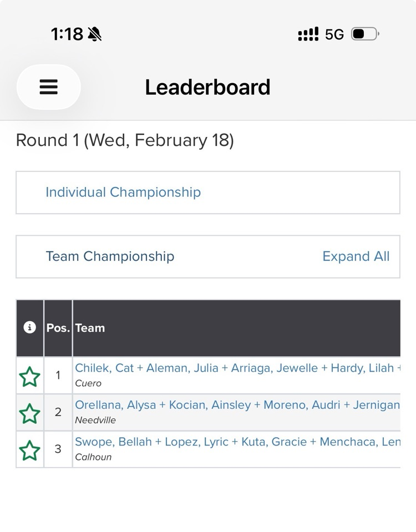Screen dimensions: 416x532
Task: Select the position 1 cell
Action: 58,376
